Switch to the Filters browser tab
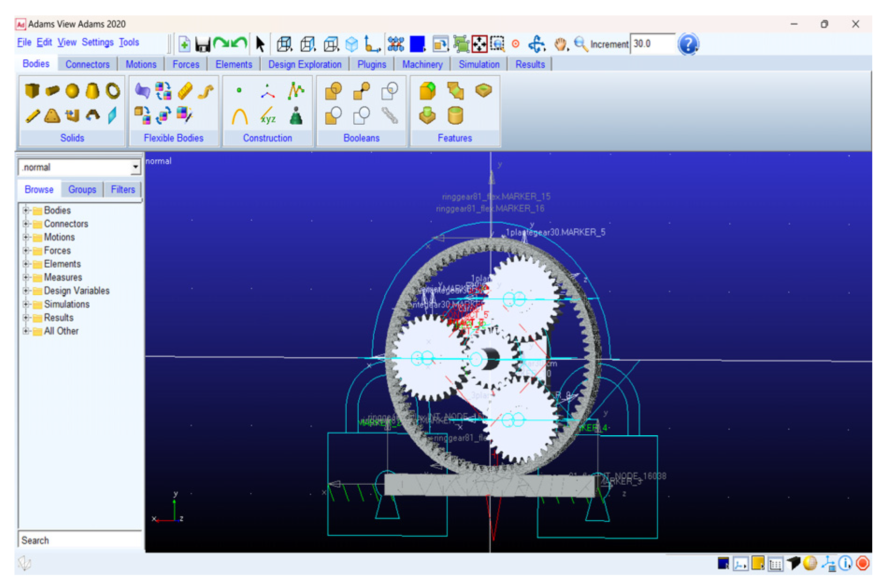Viewport: 883px width, 588px height. pos(122,189)
